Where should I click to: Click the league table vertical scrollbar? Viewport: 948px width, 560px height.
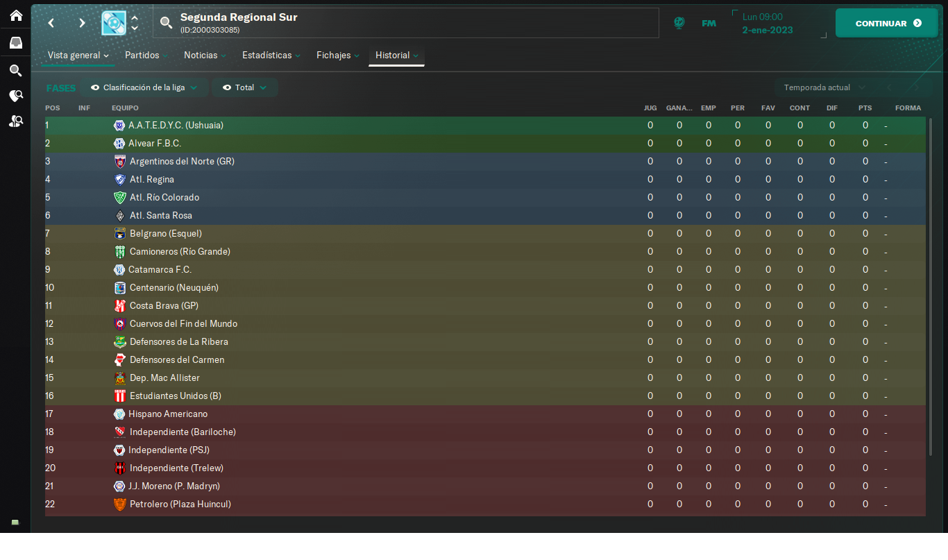tap(931, 287)
